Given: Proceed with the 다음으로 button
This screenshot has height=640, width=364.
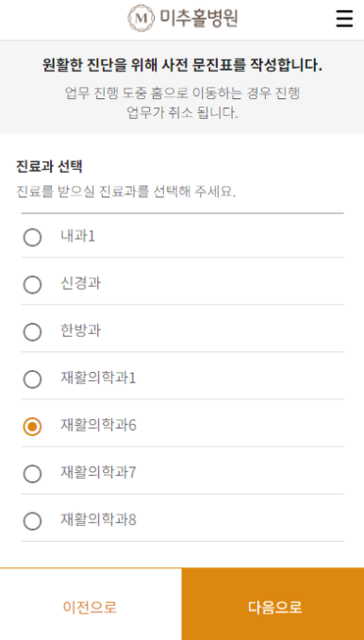Looking at the screenshot, I should [273, 604].
